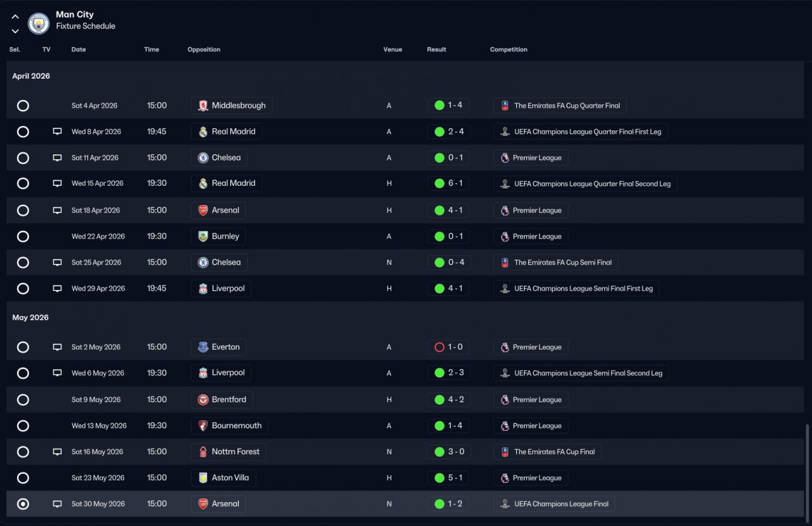
Task: Click FA Cup icon in Quarter Final row
Action: (x=505, y=106)
